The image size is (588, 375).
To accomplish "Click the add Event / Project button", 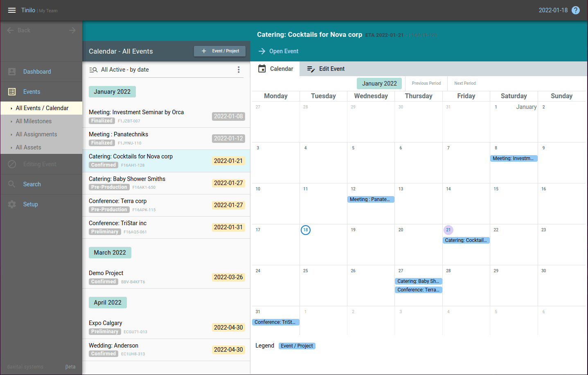I will (220, 51).
